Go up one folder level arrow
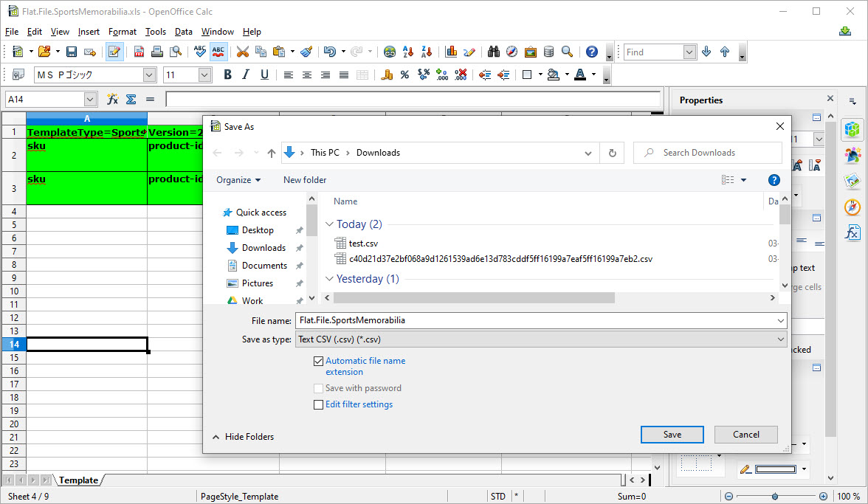 coord(272,153)
